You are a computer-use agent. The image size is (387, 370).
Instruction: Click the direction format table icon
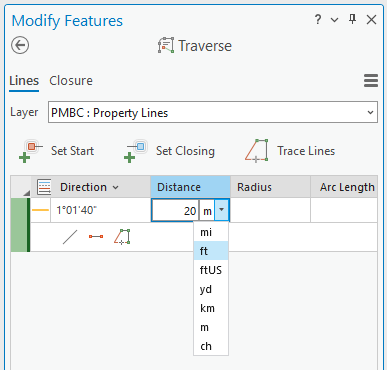[x=44, y=187]
